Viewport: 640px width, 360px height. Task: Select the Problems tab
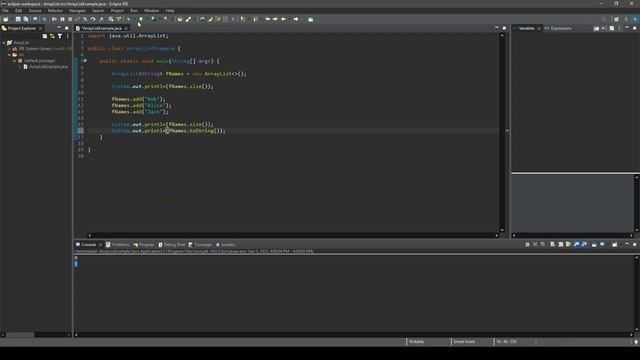click(x=118, y=244)
